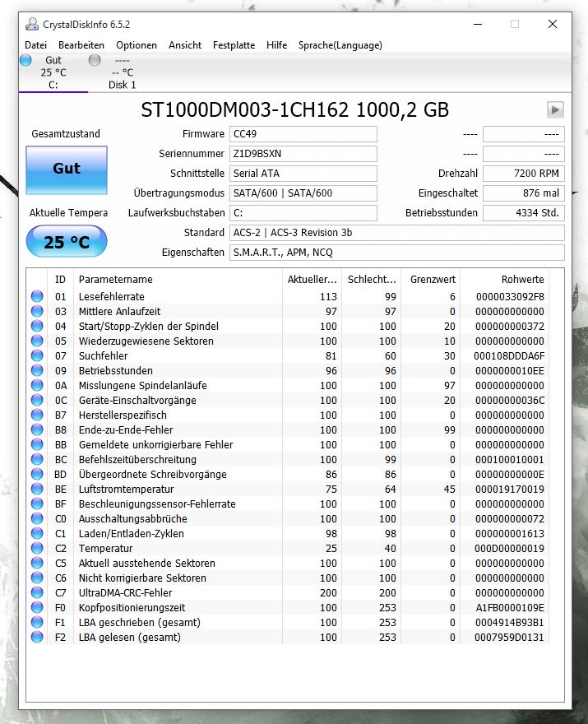
Task: Click the Seriennummer field Z1D9BSXN
Action: (303, 154)
